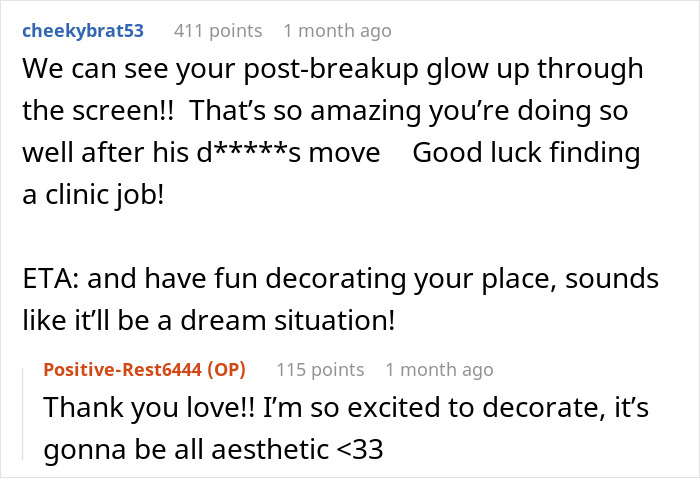
Task: Click the phrase 'Good luck finding'
Action: coord(526,153)
